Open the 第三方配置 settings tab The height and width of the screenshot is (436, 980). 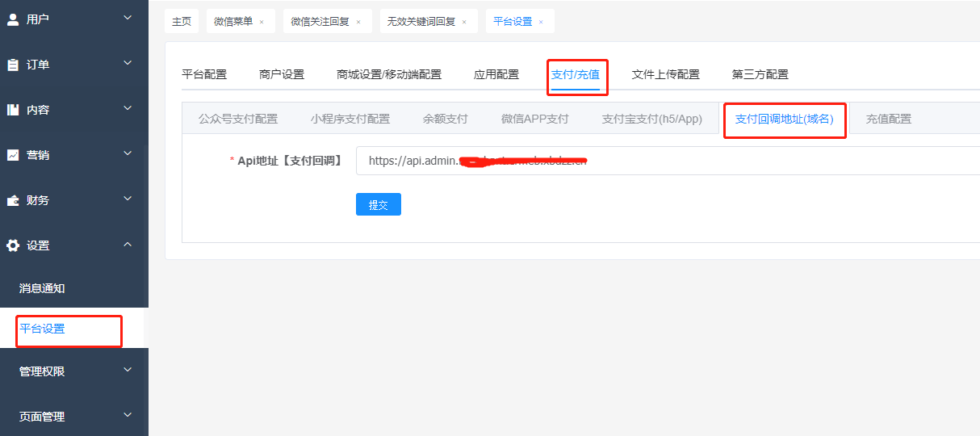(x=760, y=74)
